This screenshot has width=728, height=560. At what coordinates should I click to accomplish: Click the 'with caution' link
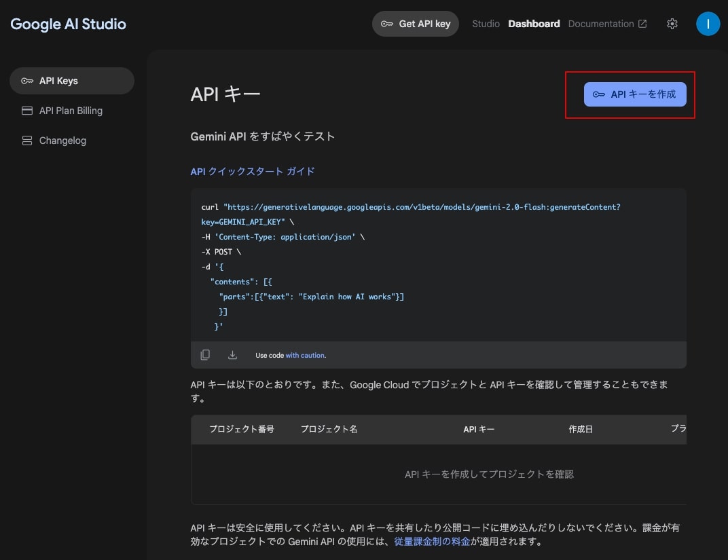pyautogui.click(x=305, y=355)
